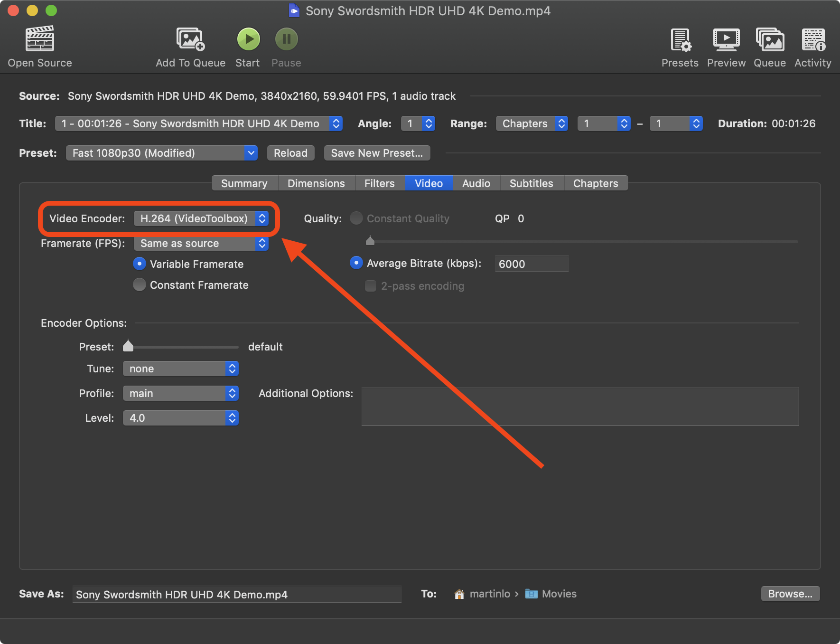Select the Variable Framerate radio button
840x644 pixels.
[x=140, y=264]
